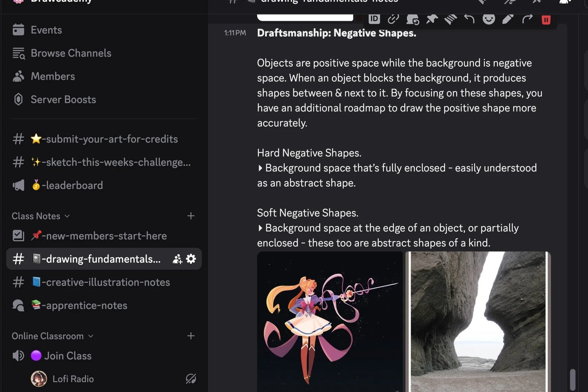Click the 'Soft Negative Shapes.' line
Screen dimensions: 588x392
coord(308,213)
